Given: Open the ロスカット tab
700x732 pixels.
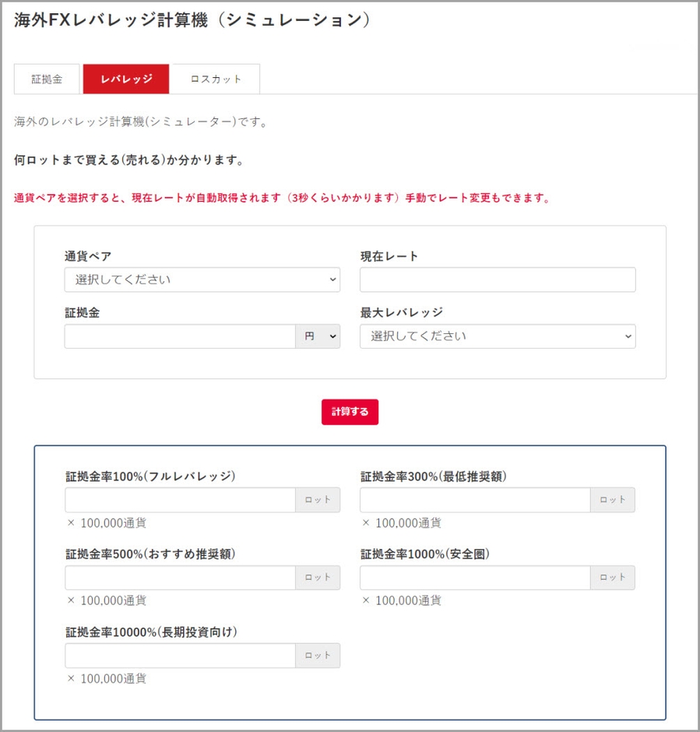Looking at the screenshot, I should coord(216,79).
